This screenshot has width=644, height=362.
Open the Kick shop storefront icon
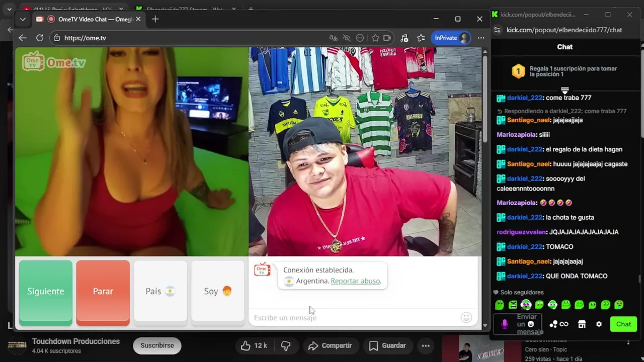pos(582,324)
